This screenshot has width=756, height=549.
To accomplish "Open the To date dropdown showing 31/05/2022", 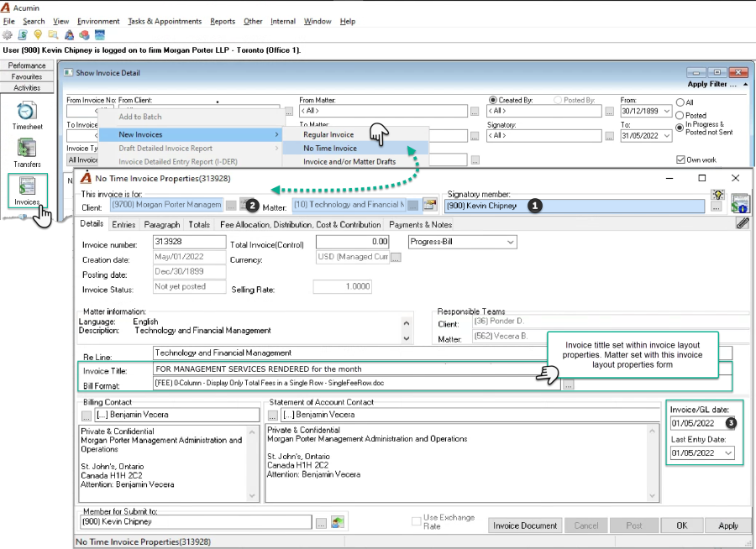I will [667, 135].
